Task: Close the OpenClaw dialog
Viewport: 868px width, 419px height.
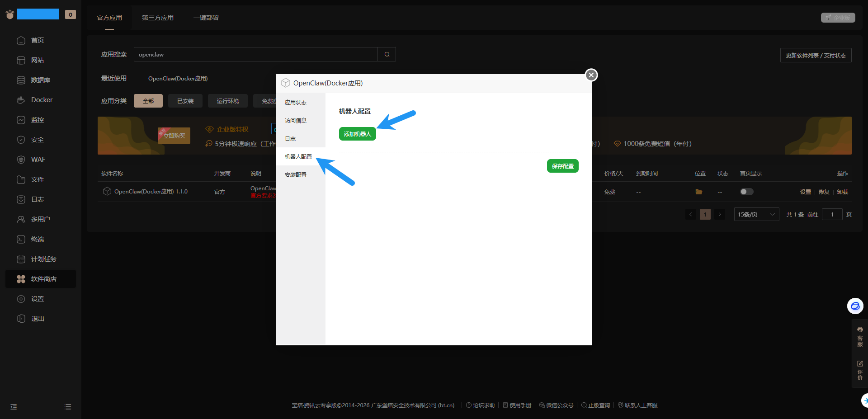Action: pos(591,75)
